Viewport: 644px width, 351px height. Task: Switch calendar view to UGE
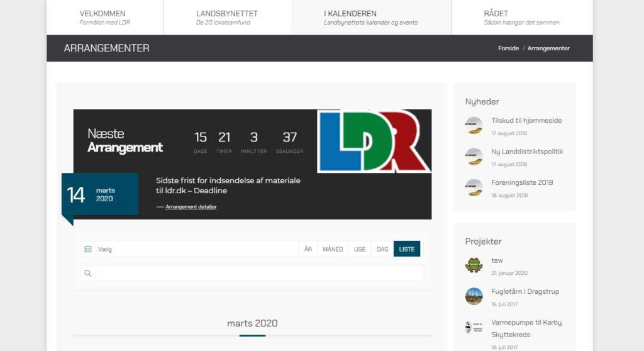pos(360,249)
